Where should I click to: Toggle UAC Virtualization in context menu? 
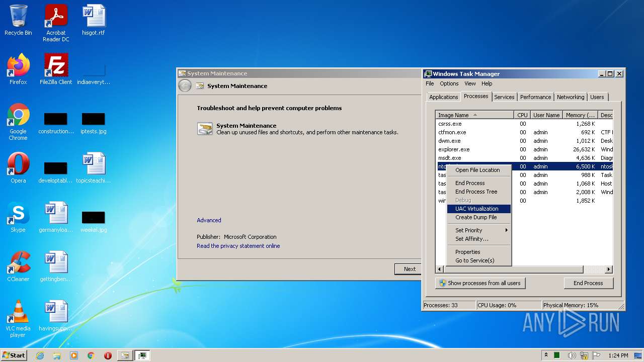pos(479,209)
